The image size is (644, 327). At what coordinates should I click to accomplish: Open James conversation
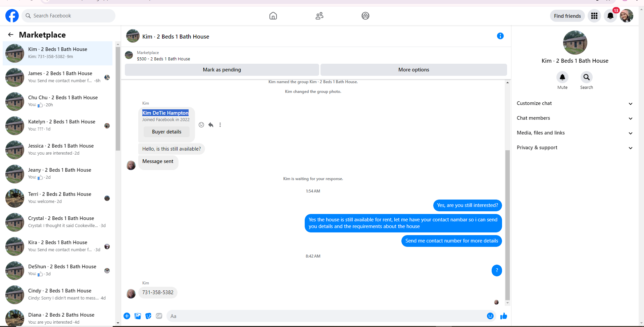pos(58,77)
